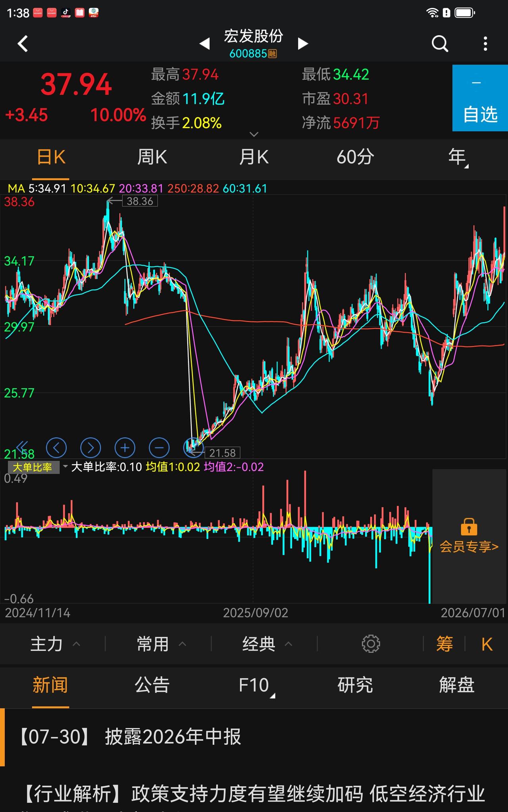Tap the 10.00% change percentage
Image resolution: width=508 pixels, height=812 pixels.
(x=118, y=115)
